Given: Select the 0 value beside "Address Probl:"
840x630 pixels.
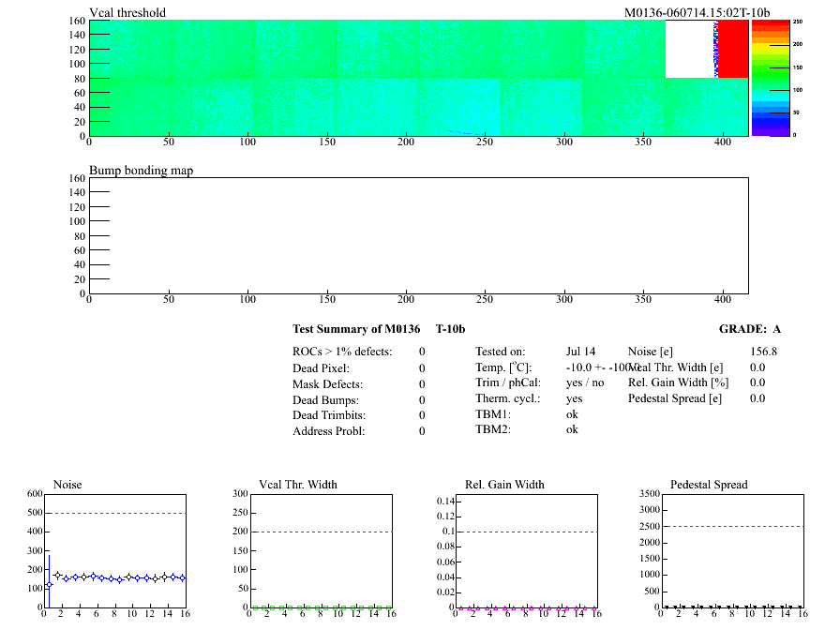Looking at the screenshot, I should pyautogui.click(x=422, y=431).
